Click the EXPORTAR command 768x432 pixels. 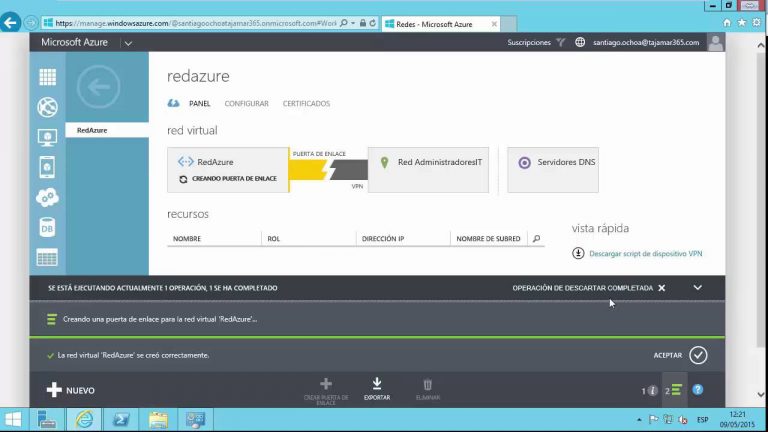pos(377,389)
